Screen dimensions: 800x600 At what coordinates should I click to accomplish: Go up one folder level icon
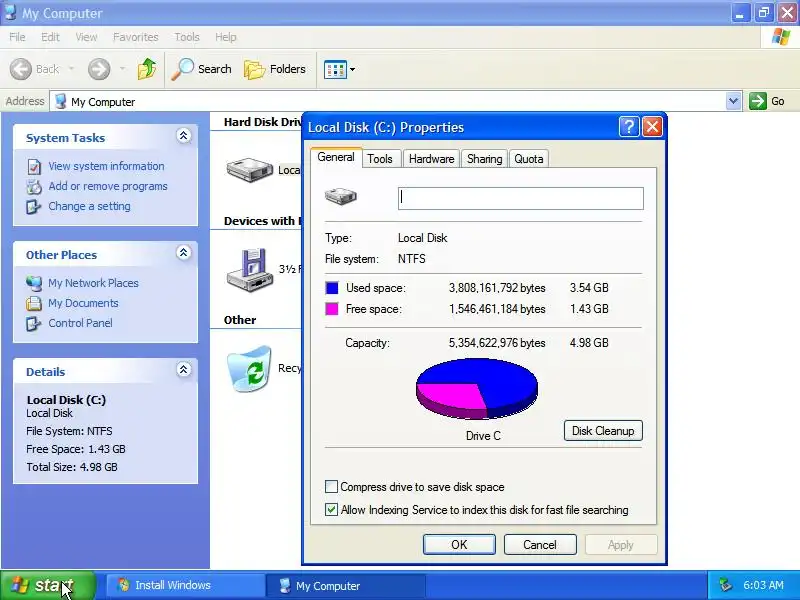click(147, 69)
